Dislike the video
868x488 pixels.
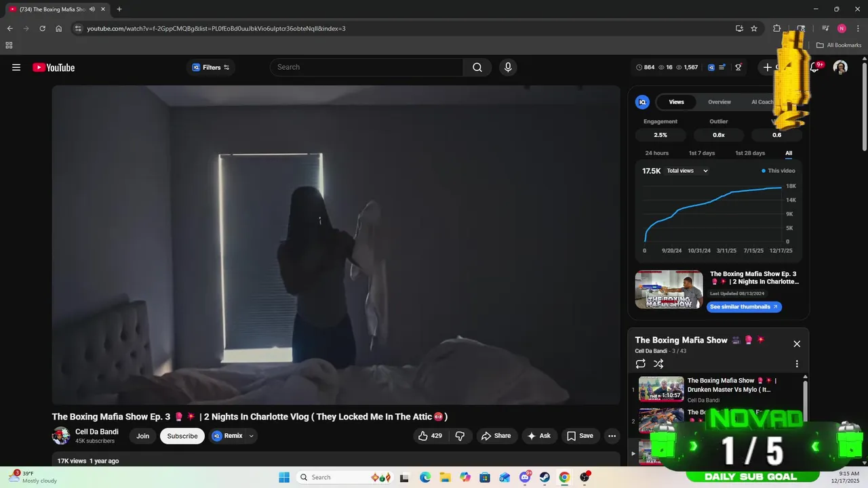[x=460, y=436]
